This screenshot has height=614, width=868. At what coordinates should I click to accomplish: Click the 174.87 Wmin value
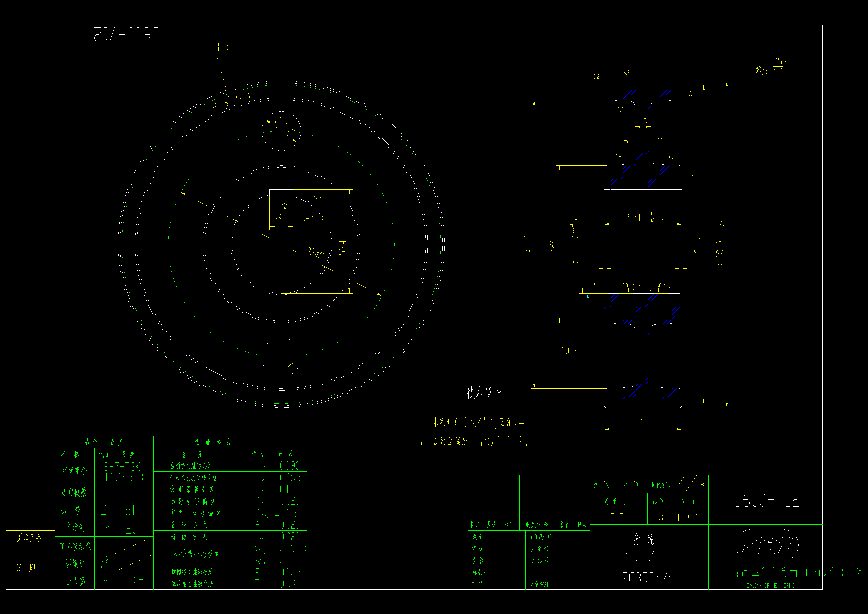coord(288,560)
